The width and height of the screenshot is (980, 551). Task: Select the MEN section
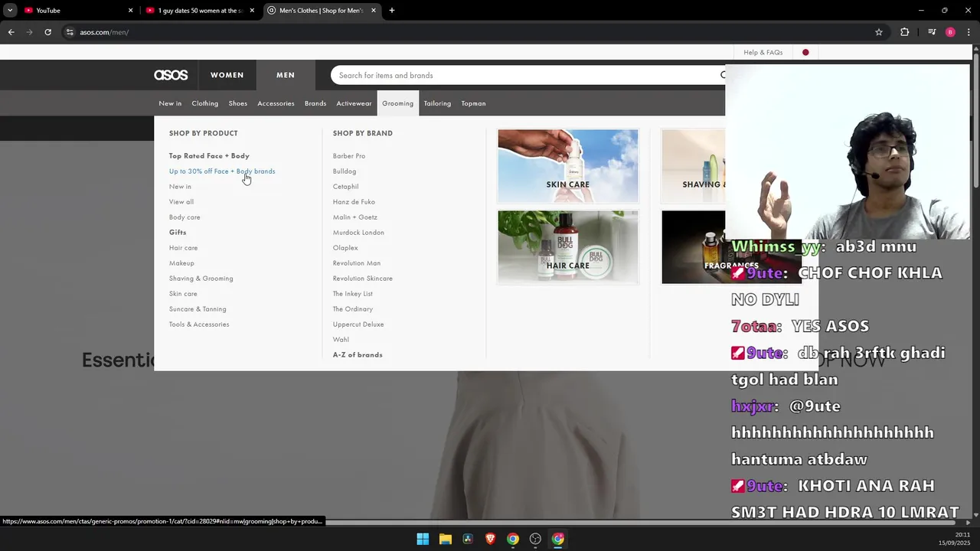[x=286, y=75]
